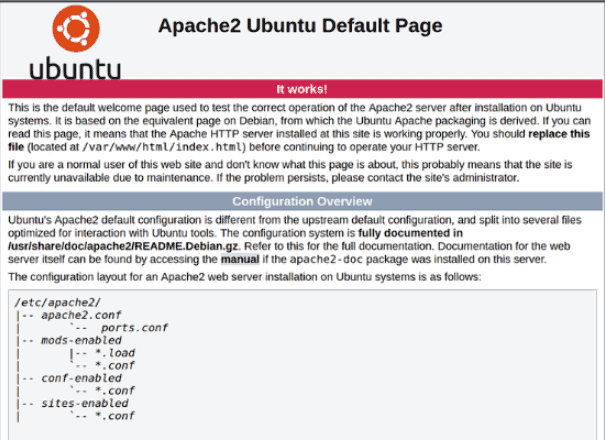
Task: Click the '/etc/apache2/' root line
Action: click(x=58, y=302)
